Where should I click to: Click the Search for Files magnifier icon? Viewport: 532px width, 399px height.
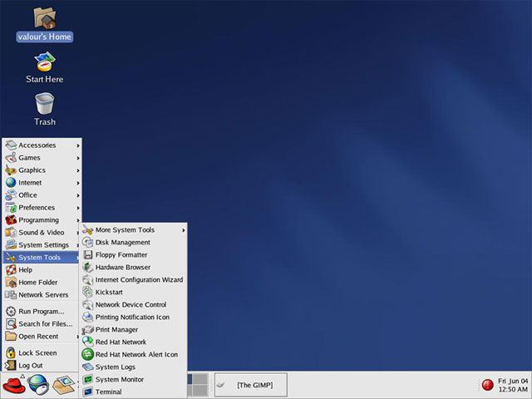[x=11, y=324]
